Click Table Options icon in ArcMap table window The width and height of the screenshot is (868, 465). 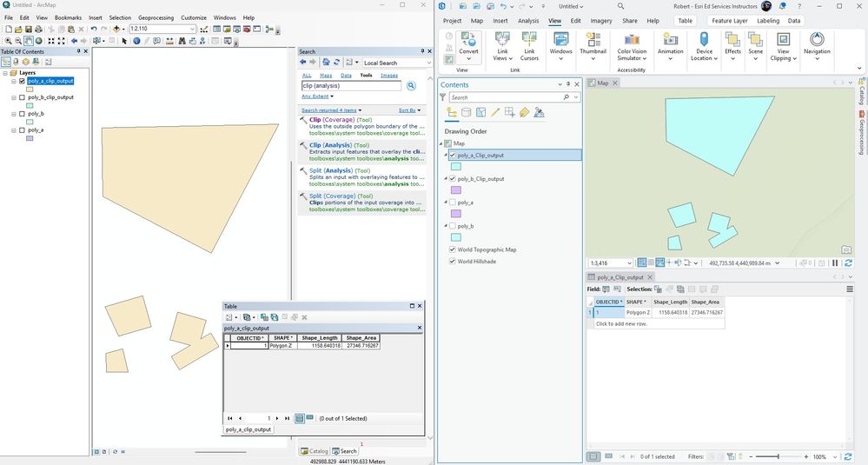pos(229,317)
